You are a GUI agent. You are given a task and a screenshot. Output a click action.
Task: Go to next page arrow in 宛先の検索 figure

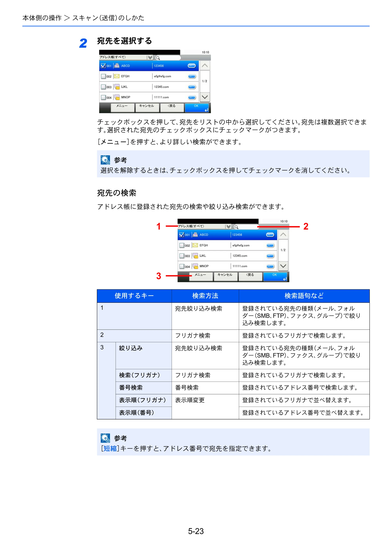coord(283,266)
